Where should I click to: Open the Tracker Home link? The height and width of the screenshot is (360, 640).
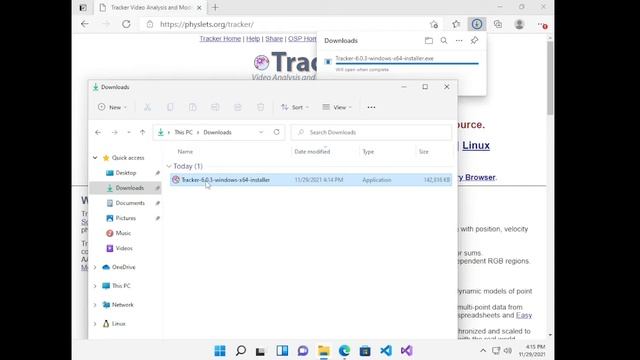click(220, 38)
